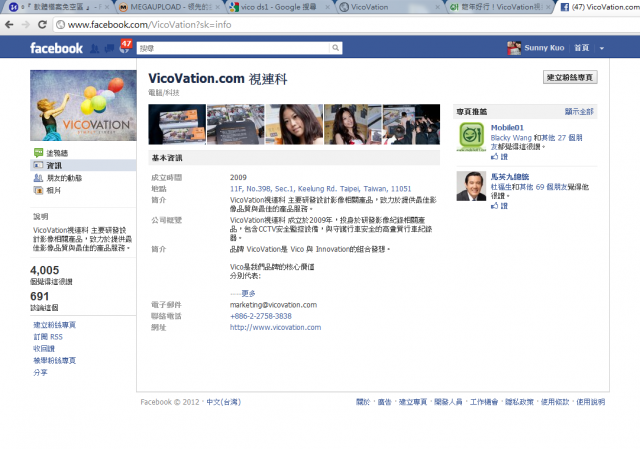Click home link next to Sunny Kuo
Image resolution: width=640 pixels, height=449 pixels.
tap(582, 48)
